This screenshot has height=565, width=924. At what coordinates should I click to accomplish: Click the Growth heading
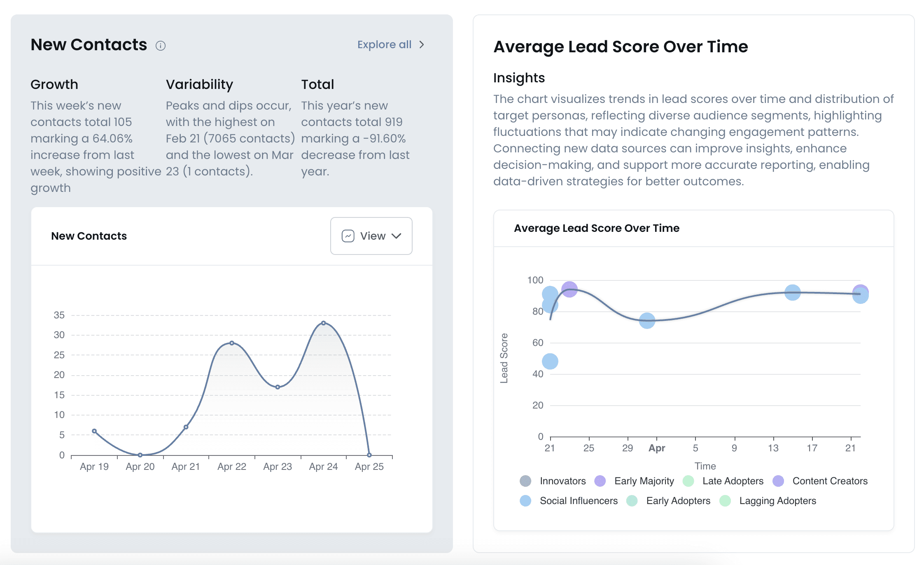click(54, 84)
